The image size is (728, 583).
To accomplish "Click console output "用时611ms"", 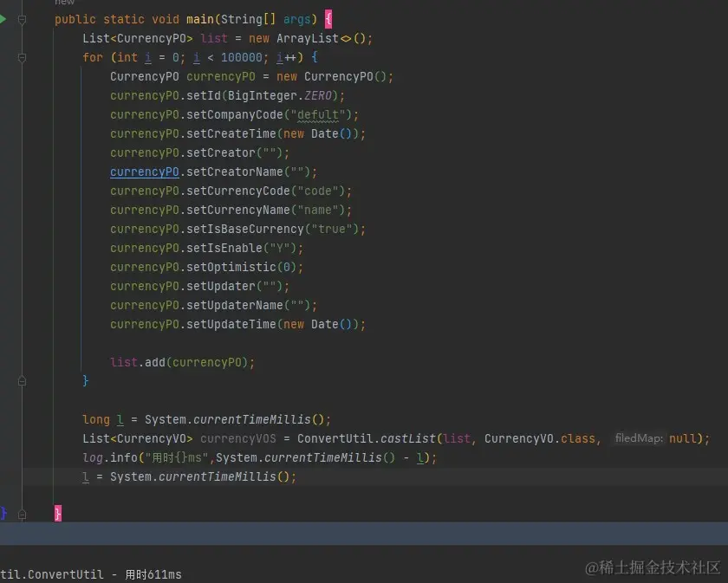I will pyautogui.click(x=153, y=574).
